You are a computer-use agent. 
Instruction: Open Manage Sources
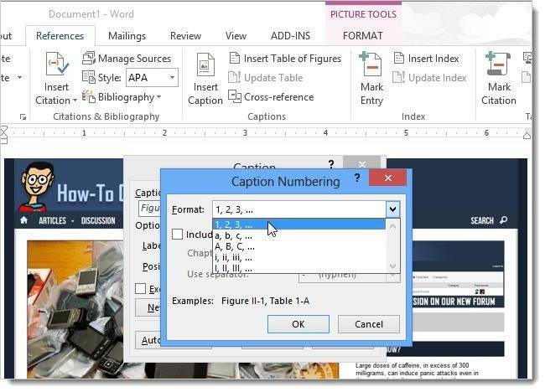click(x=127, y=59)
